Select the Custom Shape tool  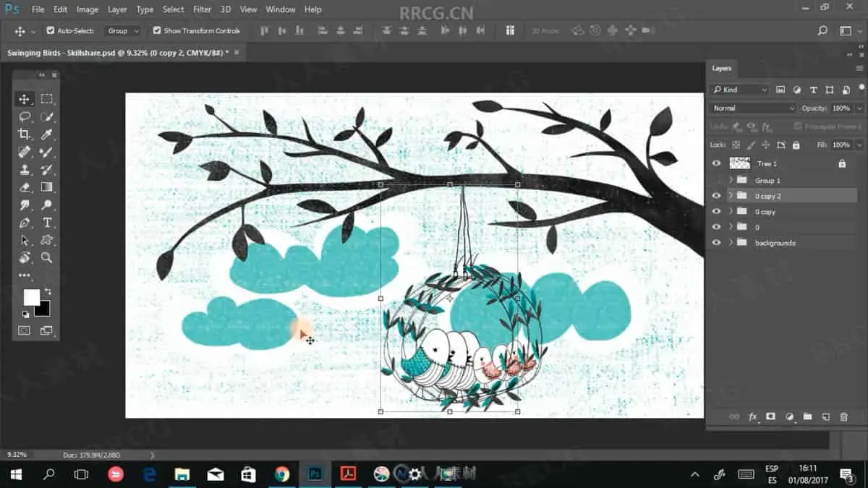pyautogui.click(x=47, y=240)
